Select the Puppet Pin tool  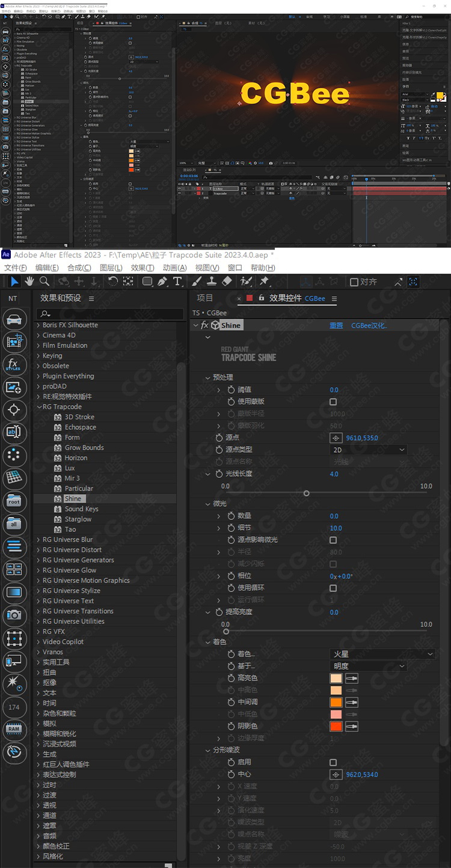point(264,281)
